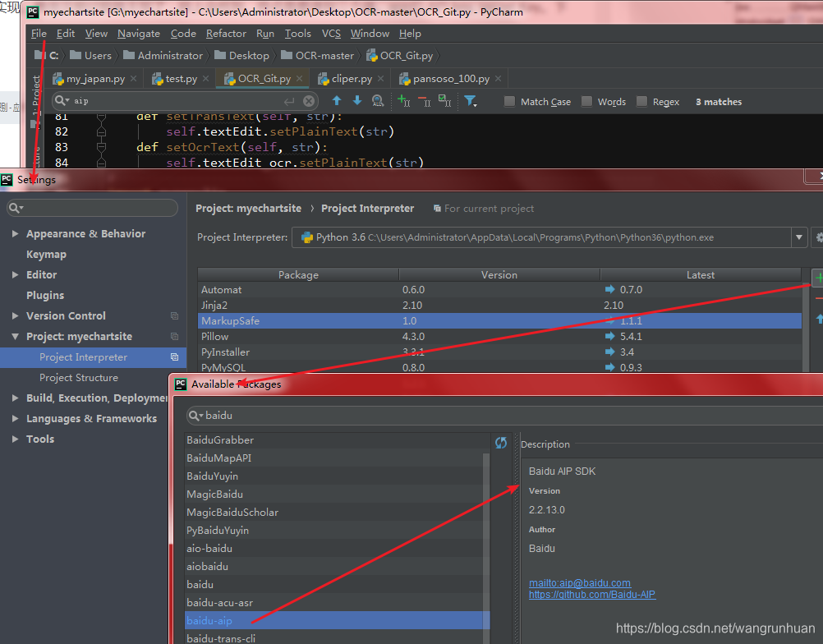Click next occurrence down arrow in find bar
The width and height of the screenshot is (823, 644).
pos(357,101)
